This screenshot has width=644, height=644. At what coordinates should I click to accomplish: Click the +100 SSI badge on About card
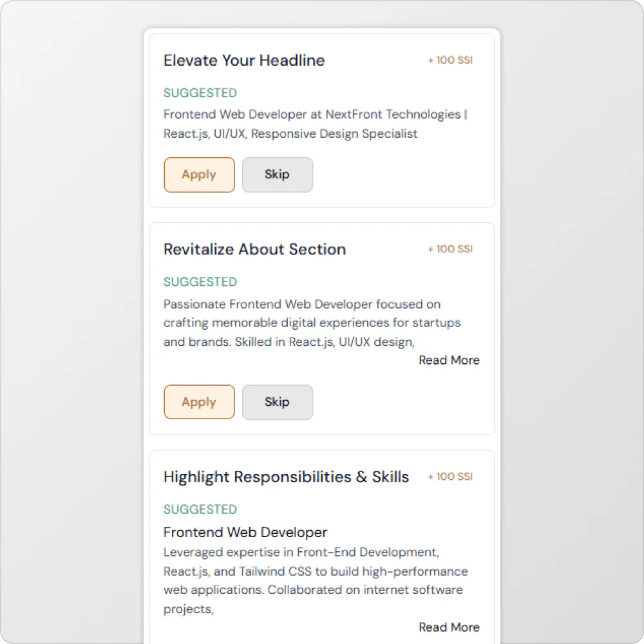(450, 249)
